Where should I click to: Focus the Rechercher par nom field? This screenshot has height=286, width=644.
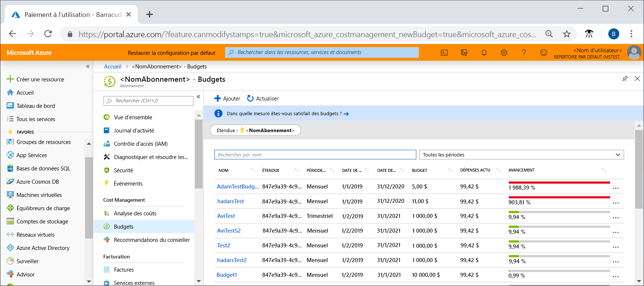point(315,155)
